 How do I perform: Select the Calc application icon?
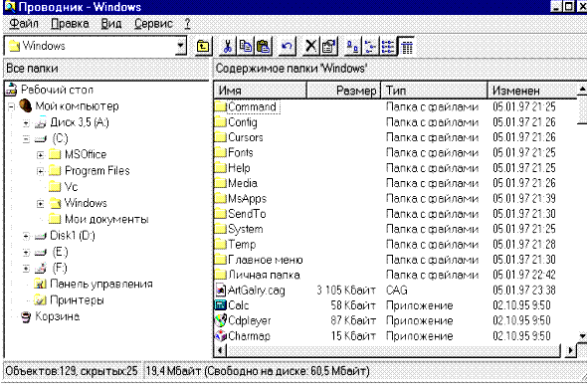221,305
